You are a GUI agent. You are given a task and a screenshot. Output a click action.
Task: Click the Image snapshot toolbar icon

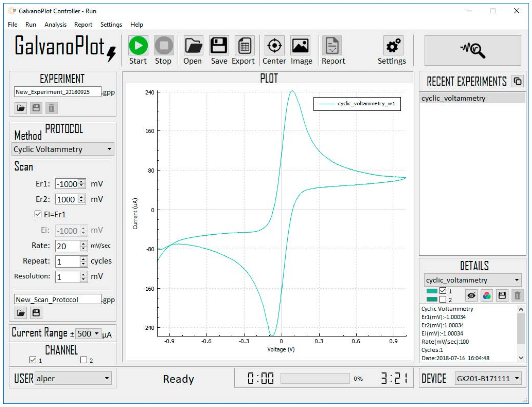(300, 46)
